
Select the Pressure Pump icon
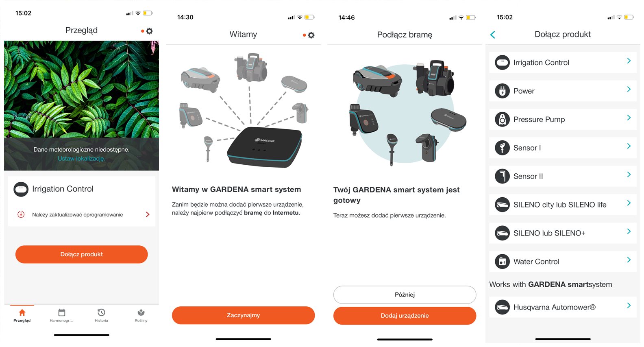(502, 119)
